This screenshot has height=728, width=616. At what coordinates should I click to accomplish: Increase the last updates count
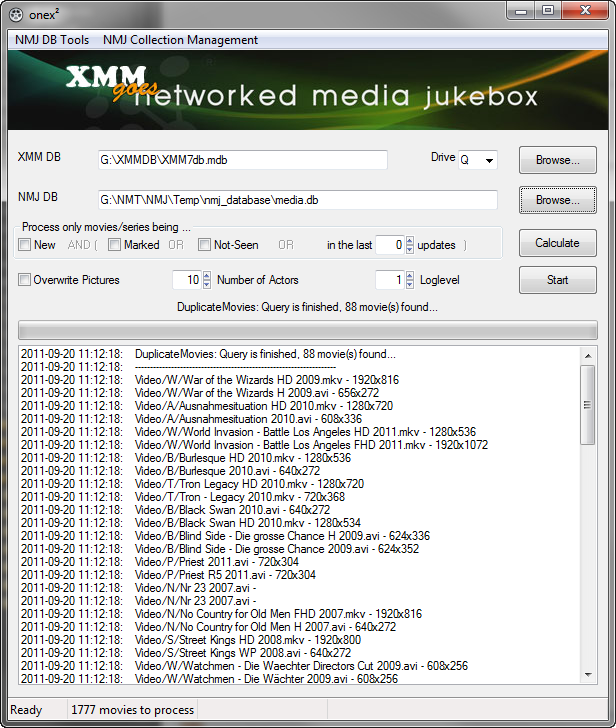tap(409, 240)
